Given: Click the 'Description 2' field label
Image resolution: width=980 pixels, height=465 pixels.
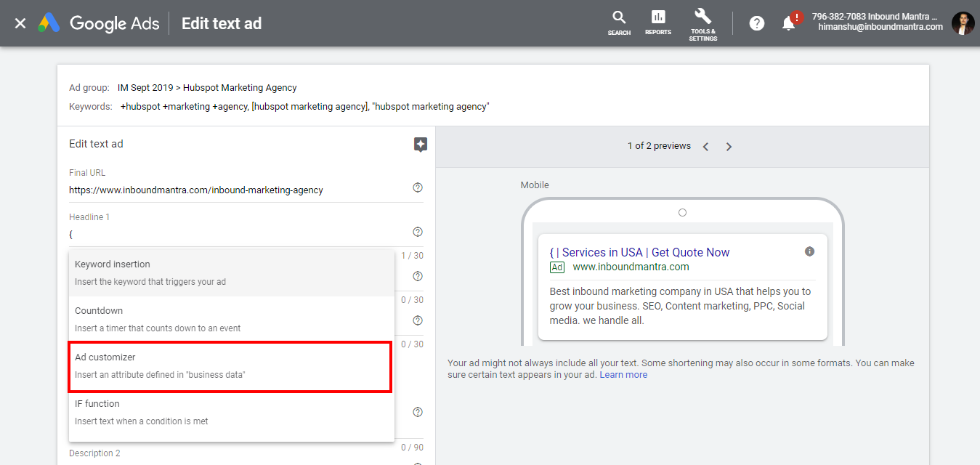Looking at the screenshot, I should 95,453.
